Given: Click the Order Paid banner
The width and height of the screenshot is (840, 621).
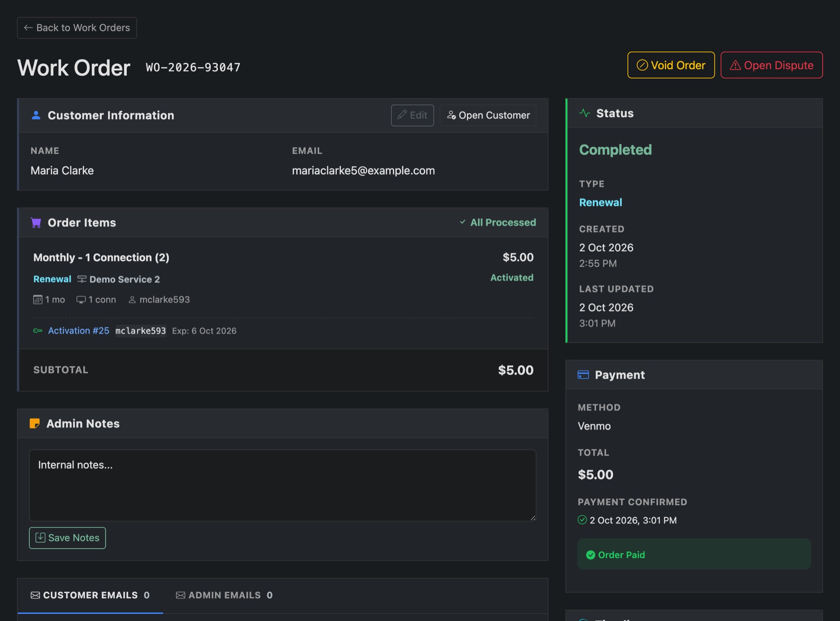Looking at the screenshot, I should [694, 554].
